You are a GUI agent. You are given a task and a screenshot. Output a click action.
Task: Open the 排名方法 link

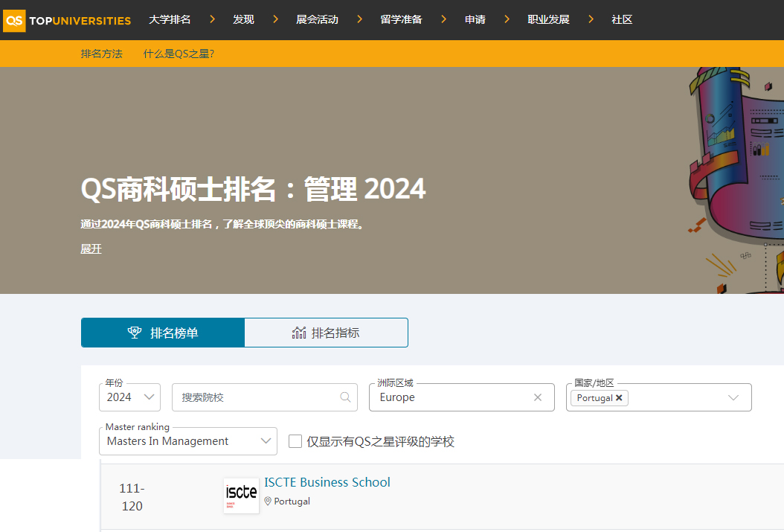point(101,54)
